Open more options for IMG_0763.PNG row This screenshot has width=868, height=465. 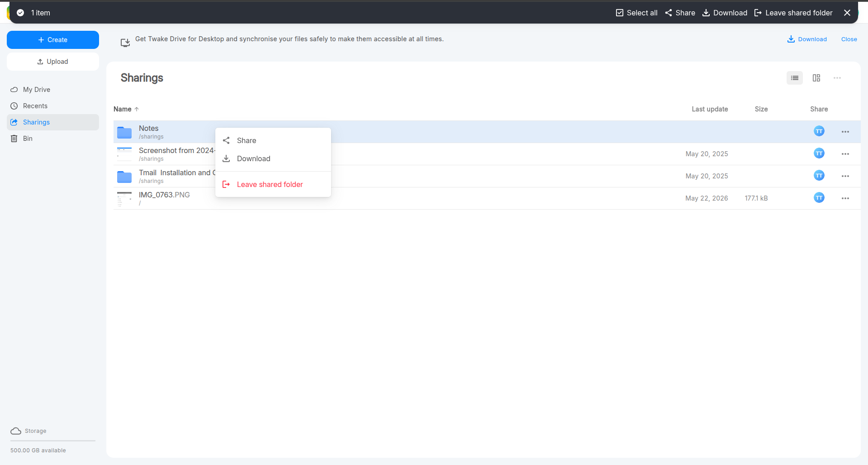[845, 198]
